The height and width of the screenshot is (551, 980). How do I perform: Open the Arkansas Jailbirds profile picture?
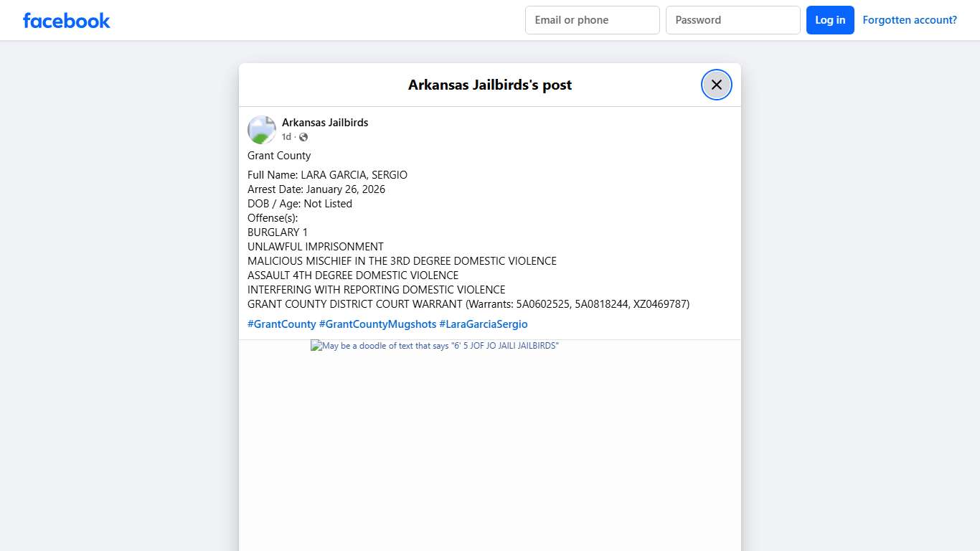[x=262, y=130]
